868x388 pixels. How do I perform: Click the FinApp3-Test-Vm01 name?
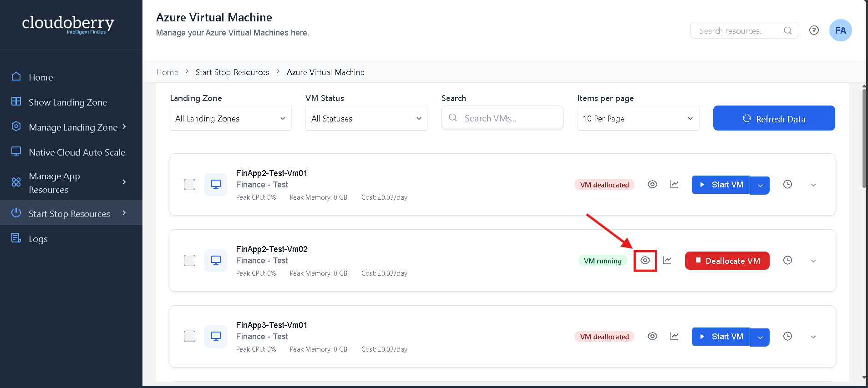[x=272, y=325]
